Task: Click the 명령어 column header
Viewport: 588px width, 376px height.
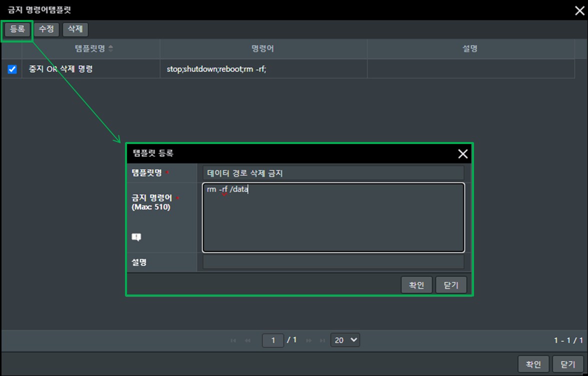Action: click(263, 48)
